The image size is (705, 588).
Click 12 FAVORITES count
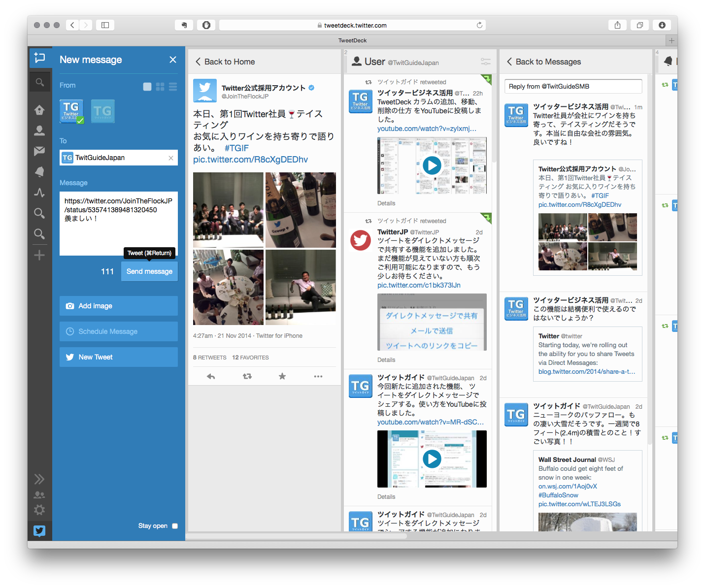pos(250,358)
